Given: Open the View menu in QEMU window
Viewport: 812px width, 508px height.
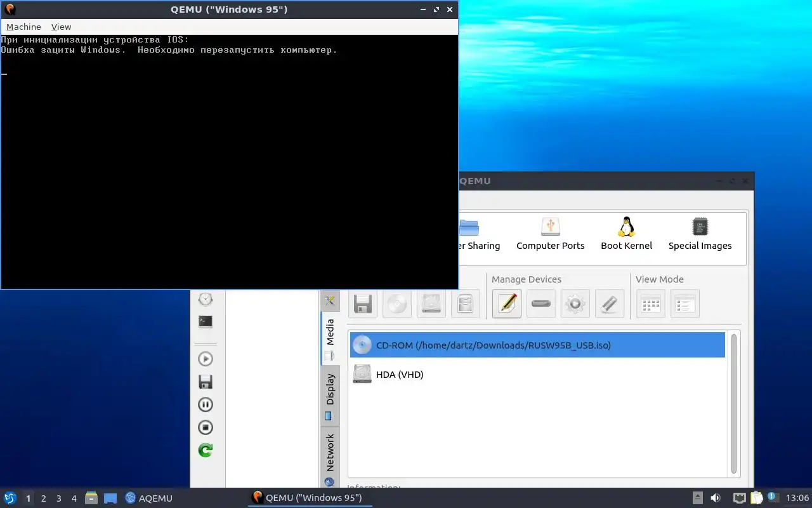Looking at the screenshot, I should coord(61,27).
